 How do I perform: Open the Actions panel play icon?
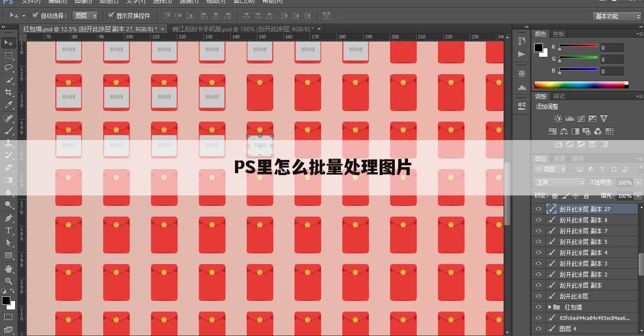[522, 54]
